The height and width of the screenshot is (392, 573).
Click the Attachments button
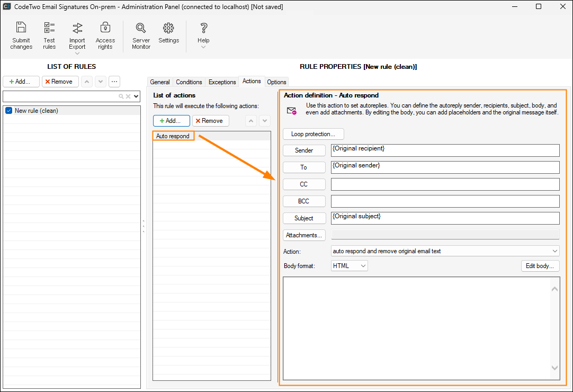pos(304,235)
